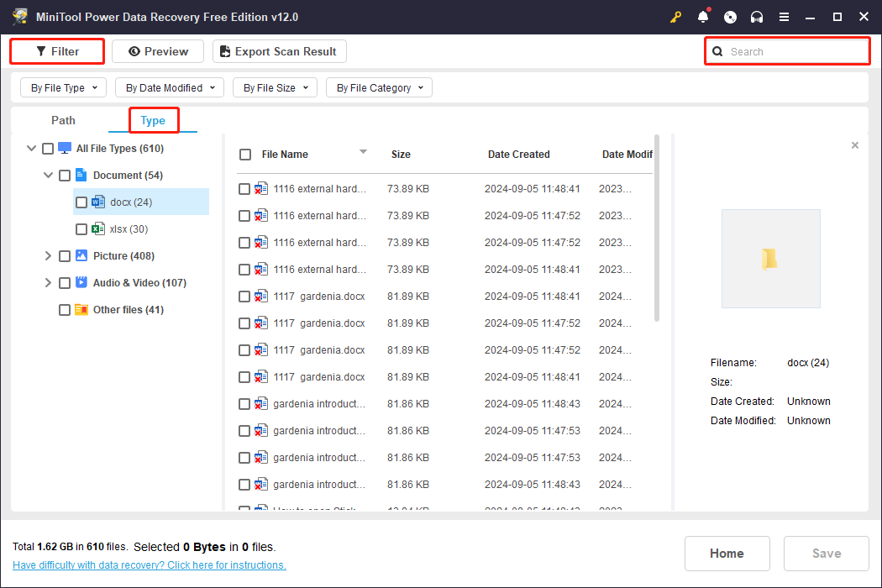882x588 pixels.
Task: Click the Audio & Video category icon
Action: coord(81,282)
